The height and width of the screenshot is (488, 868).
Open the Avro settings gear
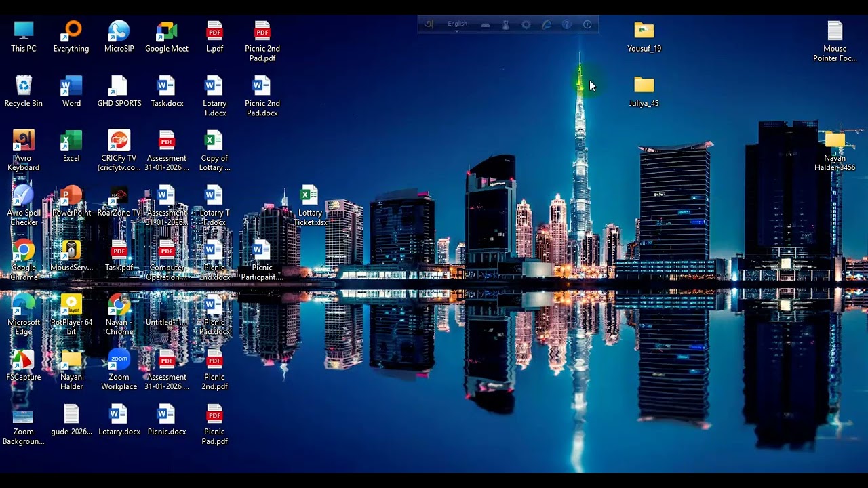point(526,24)
